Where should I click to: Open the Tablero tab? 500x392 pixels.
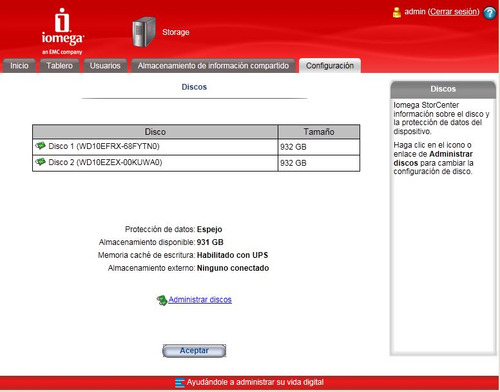coord(59,66)
